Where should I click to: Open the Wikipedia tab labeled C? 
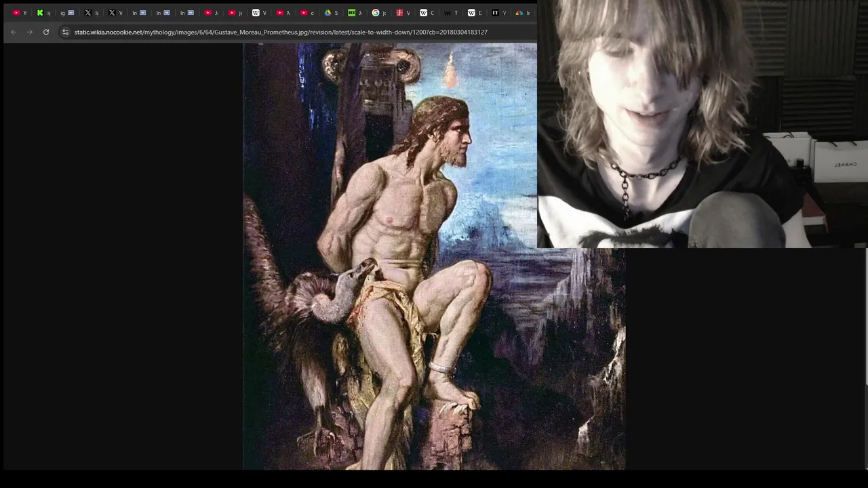(x=427, y=13)
